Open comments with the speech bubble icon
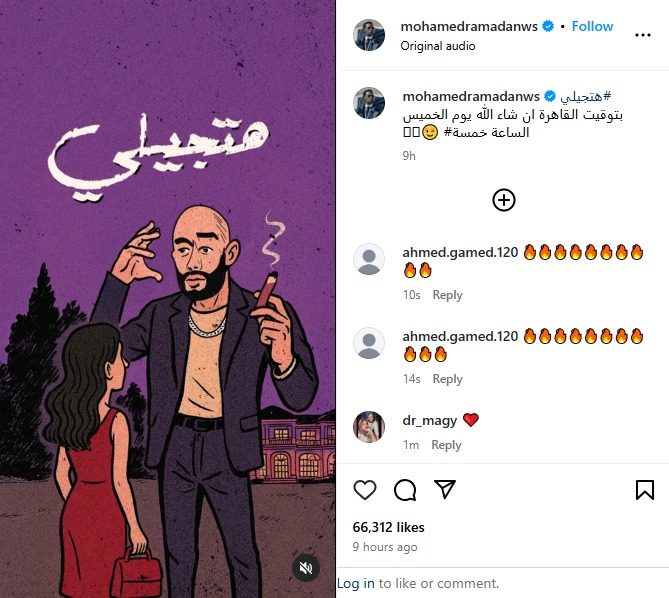This screenshot has height=598, width=669. (x=405, y=490)
